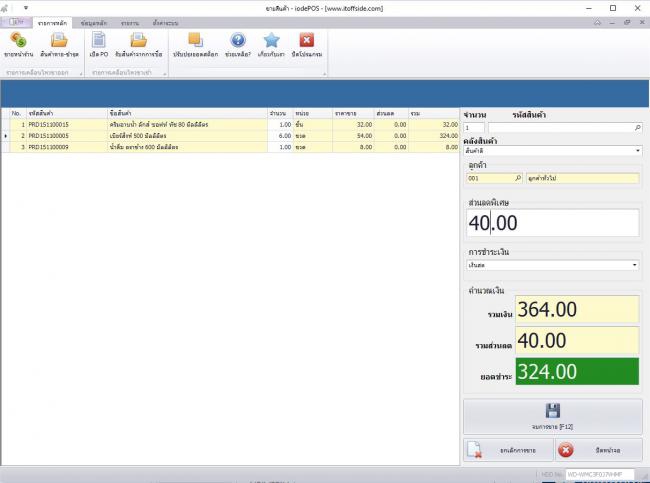Click the row indicator arrow beside row 2
This screenshot has width=650, height=483.
5,136
